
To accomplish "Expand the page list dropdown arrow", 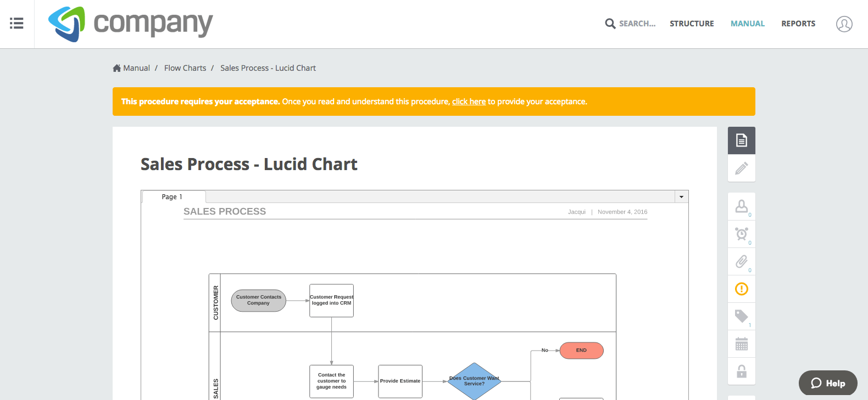I will point(681,196).
